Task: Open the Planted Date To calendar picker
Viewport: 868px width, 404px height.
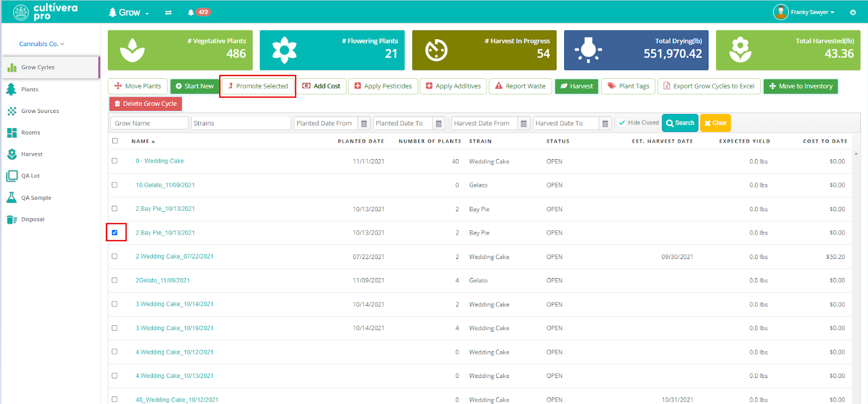Action: (439, 123)
